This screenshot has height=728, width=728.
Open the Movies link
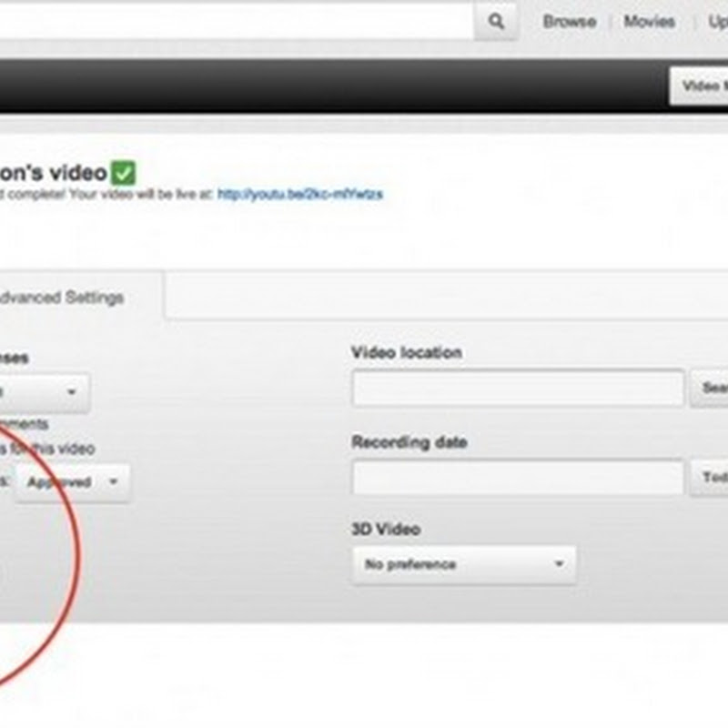[x=649, y=21]
